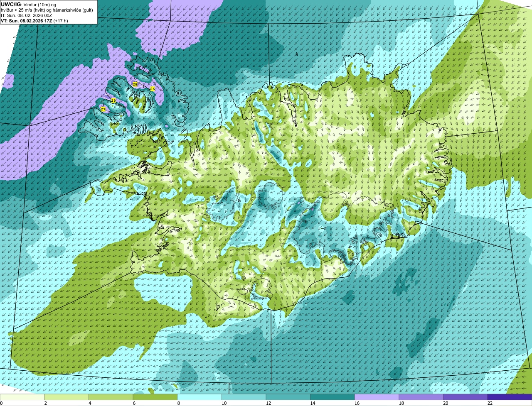Click the legend tick label '18'
Screen dimensions: 532x406
click(x=401, y=403)
